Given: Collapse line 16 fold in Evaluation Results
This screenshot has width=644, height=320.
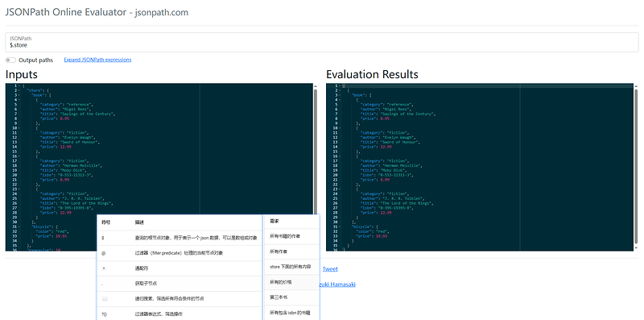Looking at the screenshot, I should [340, 156].
